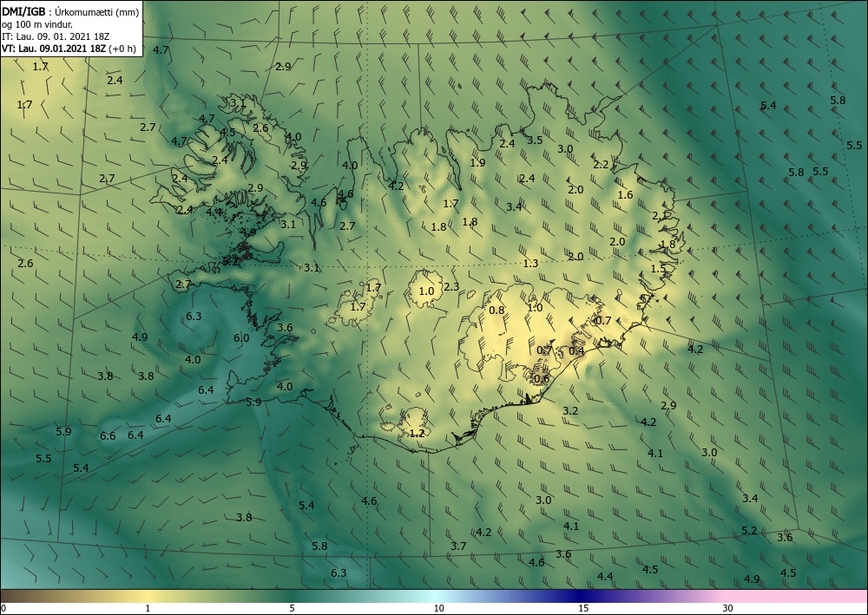
Task: Click the 'IT: Lau. 09. 01. 2021 18Z' line
Action: pyautogui.click(x=56, y=36)
